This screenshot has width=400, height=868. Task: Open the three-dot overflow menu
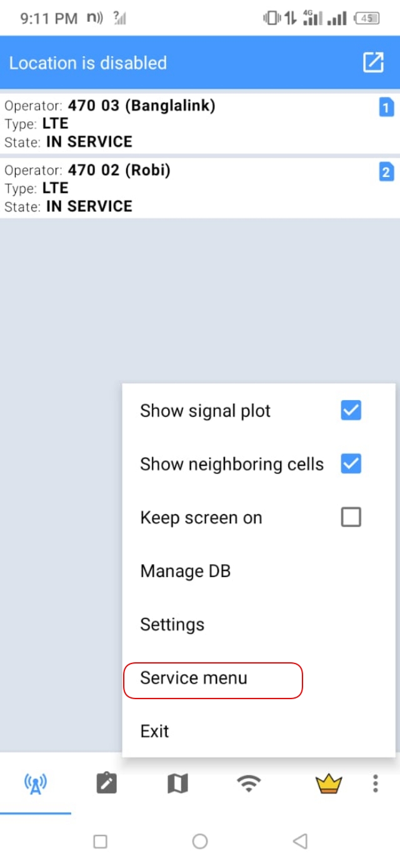tap(375, 782)
